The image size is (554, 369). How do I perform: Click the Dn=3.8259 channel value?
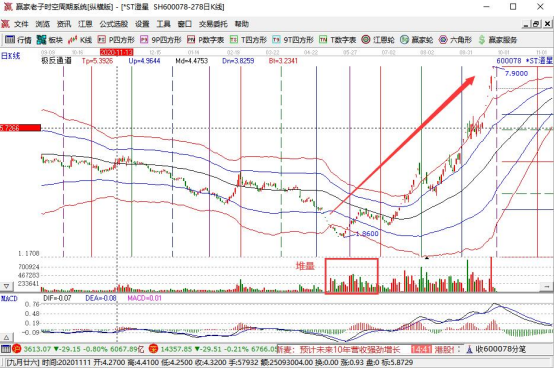pyautogui.click(x=238, y=61)
